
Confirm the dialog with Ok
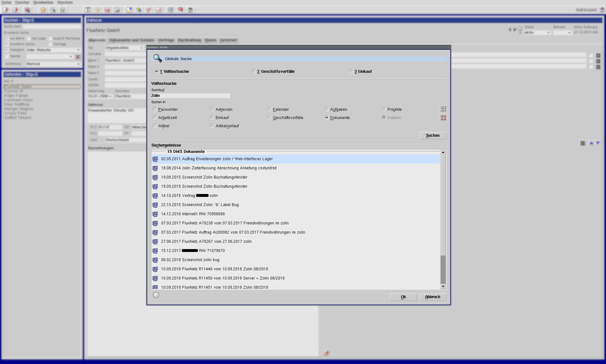(403, 297)
